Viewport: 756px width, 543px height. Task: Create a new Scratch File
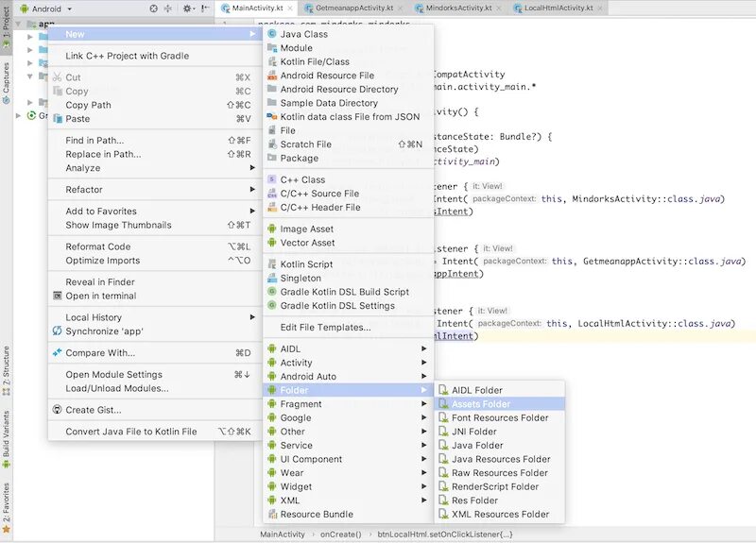[x=348, y=144]
